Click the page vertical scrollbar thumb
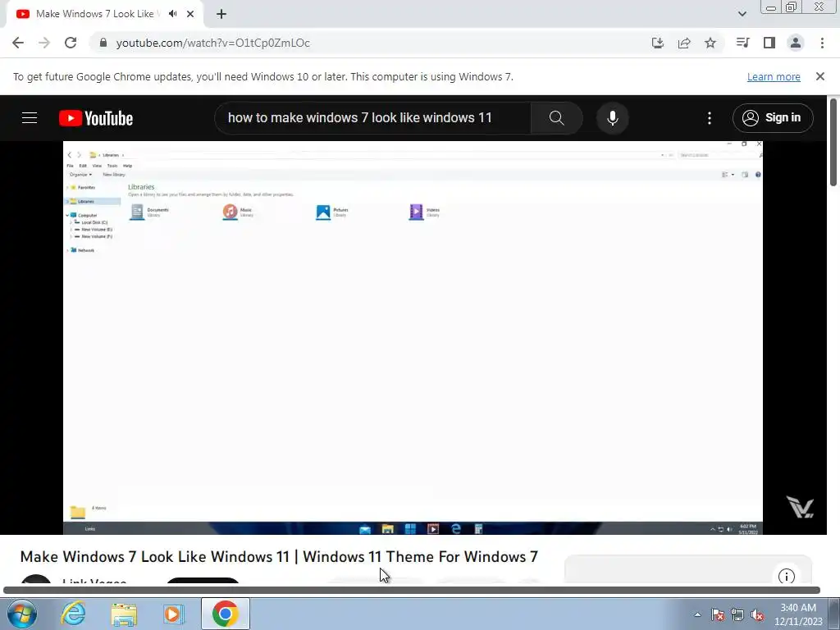840x630 pixels. pyautogui.click(x=833, y=142)
